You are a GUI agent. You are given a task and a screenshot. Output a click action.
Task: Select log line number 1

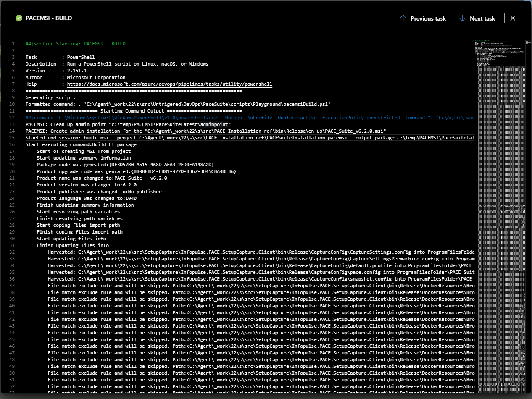(13, 44)
